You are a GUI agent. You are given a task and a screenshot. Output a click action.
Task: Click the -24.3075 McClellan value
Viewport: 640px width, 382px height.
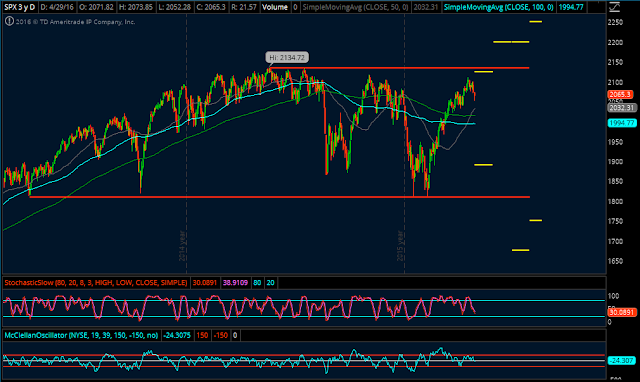[x=177, y=335]
